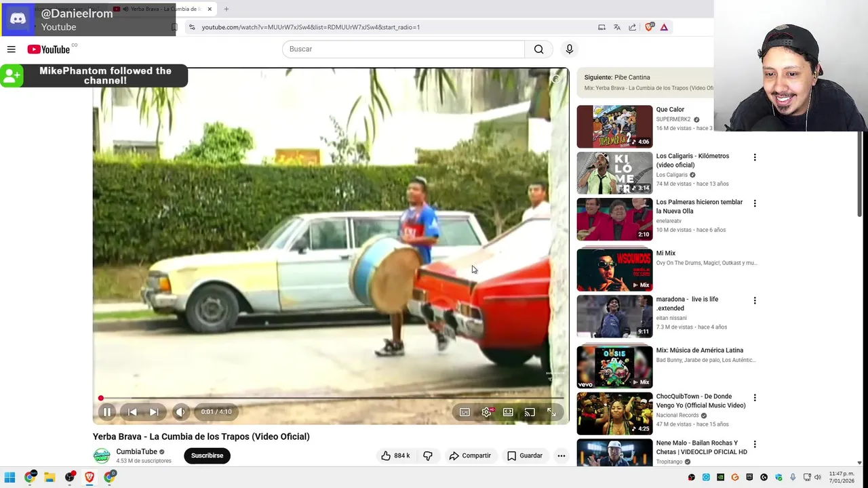This screenshot has width=868, height=488.
Task: Click the browser address bar URL
Action: pyautogui.click(x=311, y=27)
